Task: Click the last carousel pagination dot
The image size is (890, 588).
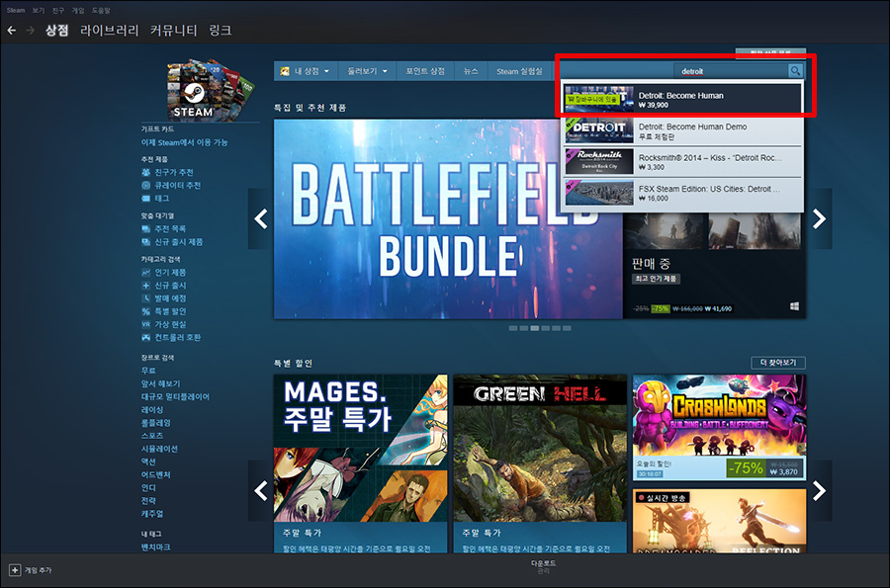Action: (x=567, y=328)
